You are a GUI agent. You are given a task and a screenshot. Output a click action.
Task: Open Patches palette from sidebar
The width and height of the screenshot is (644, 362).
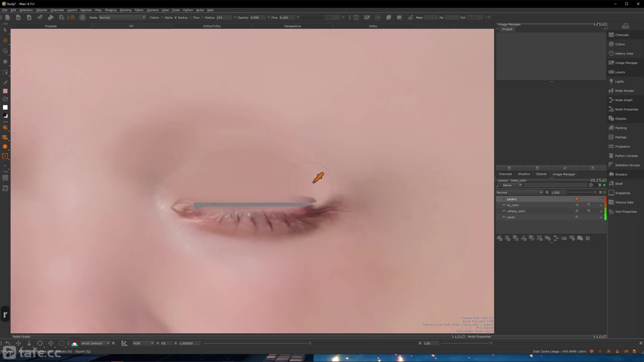tap(621, 137)
